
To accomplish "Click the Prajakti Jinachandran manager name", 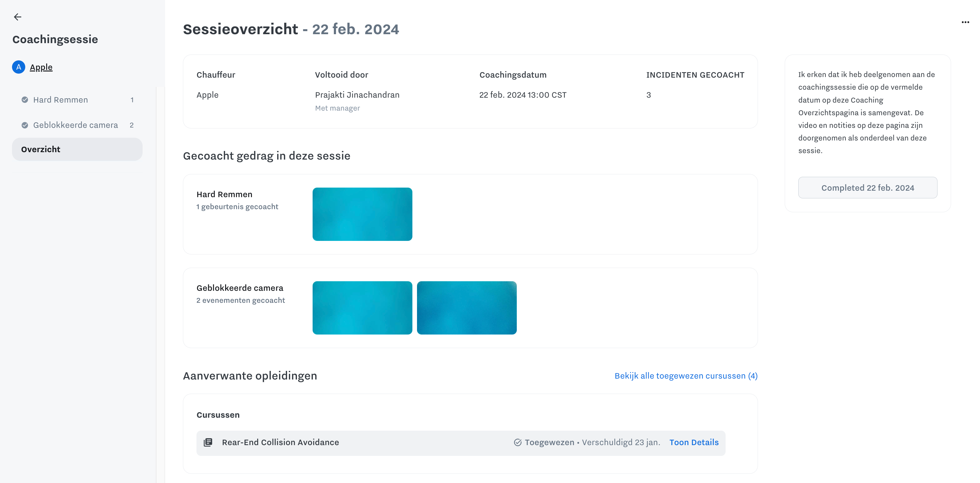I will (x=357, y=95).
